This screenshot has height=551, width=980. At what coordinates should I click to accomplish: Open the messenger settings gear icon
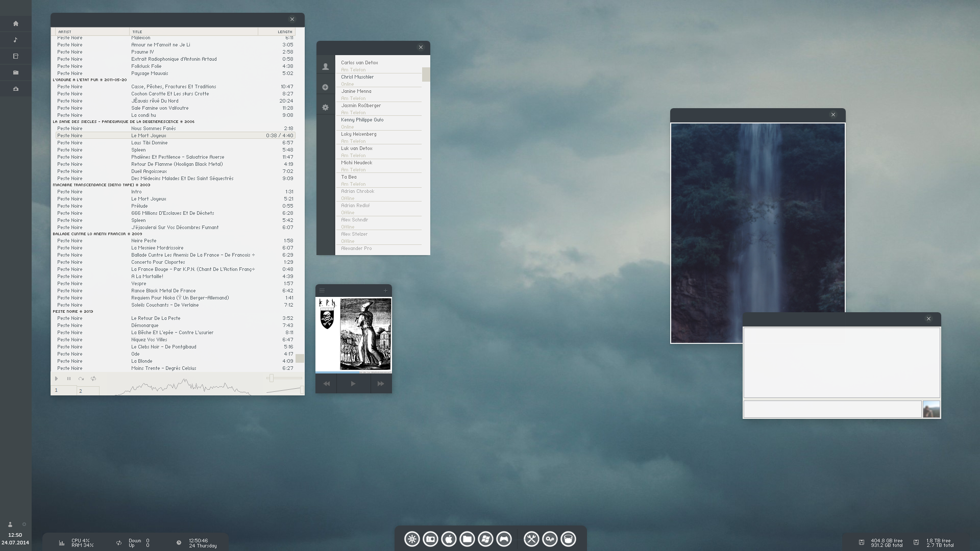tap(325, 108)
